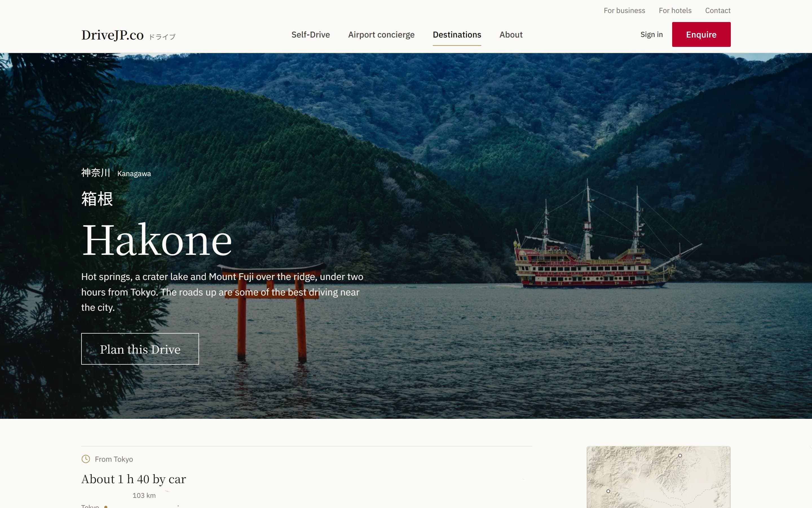
Task: Click the 神奈川 kanji label
Action: tap(96, 173)
